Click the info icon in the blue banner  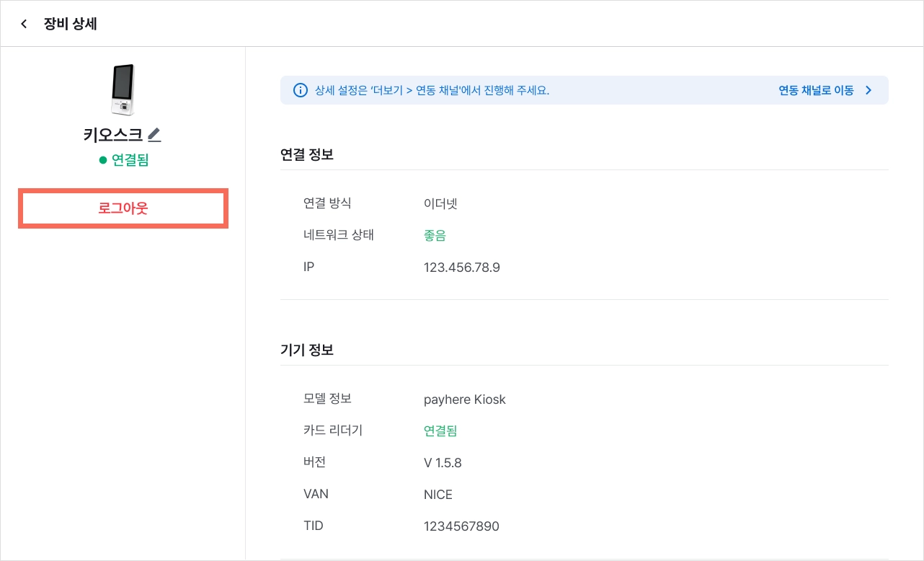(x=300, y=90)
